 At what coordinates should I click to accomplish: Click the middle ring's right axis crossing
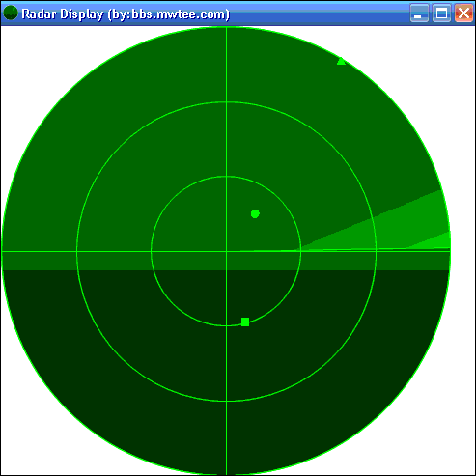click(376, 251)
